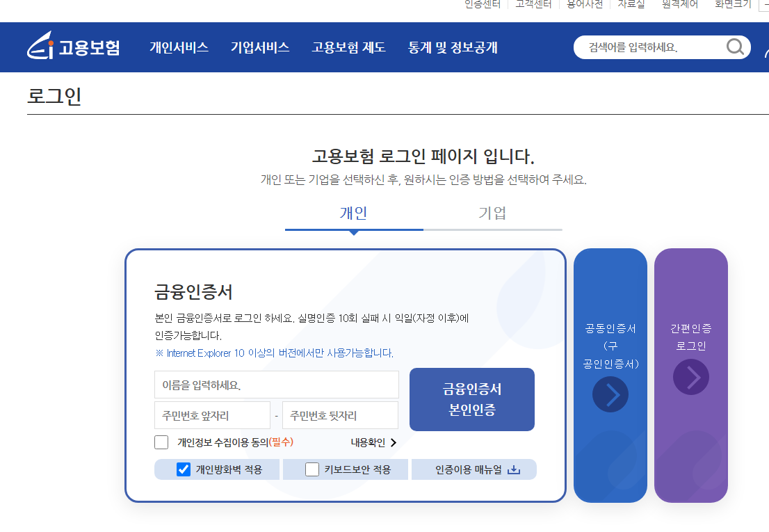The image size is (769, 532).
Task: Click the 주민번호 앞자리 field
Action: click(212, 415)
